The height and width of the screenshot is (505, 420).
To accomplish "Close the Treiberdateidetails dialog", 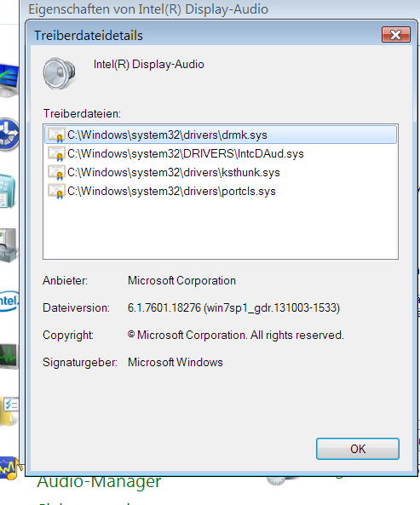I will click(396, 35).
